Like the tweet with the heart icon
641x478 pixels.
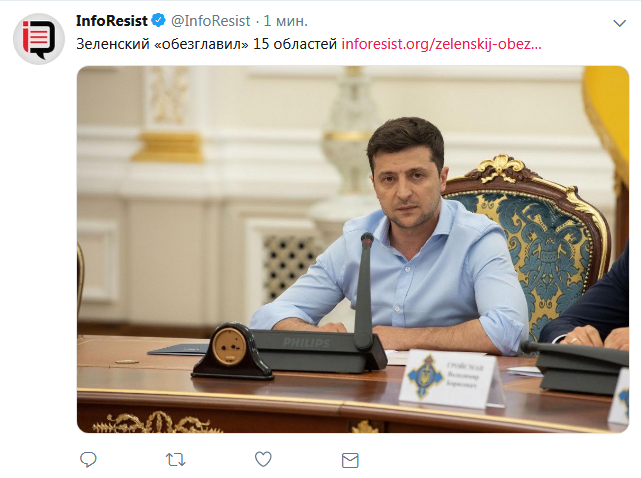click(263, 459)
